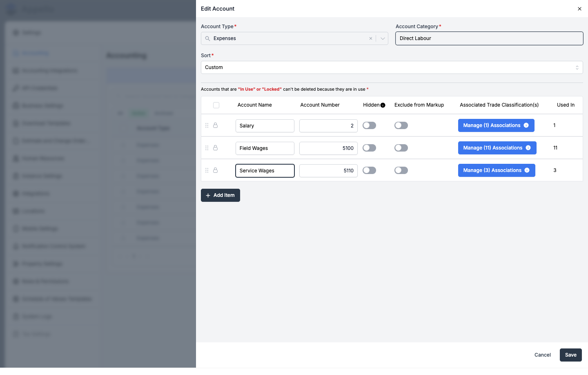The width and height of the screenshot is (588, 375).
Task: Click the info icon on Manage (3) Associations
Action: pos(527,170)
